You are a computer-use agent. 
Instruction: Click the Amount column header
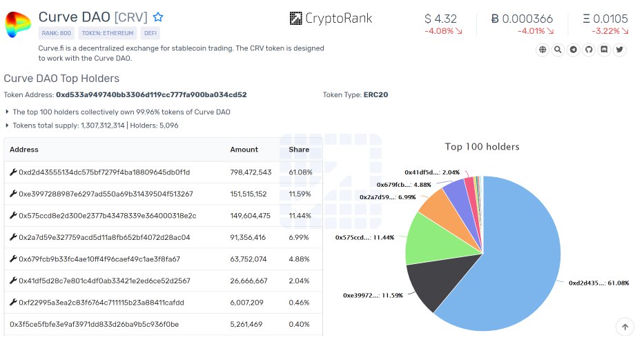point(244,149)
